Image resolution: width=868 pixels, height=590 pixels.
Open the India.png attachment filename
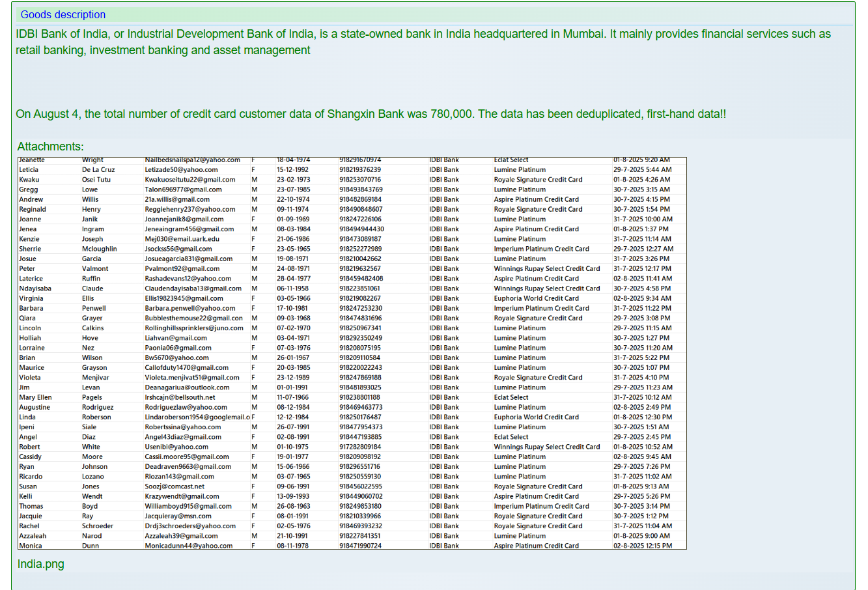click(x=40, y=564)
